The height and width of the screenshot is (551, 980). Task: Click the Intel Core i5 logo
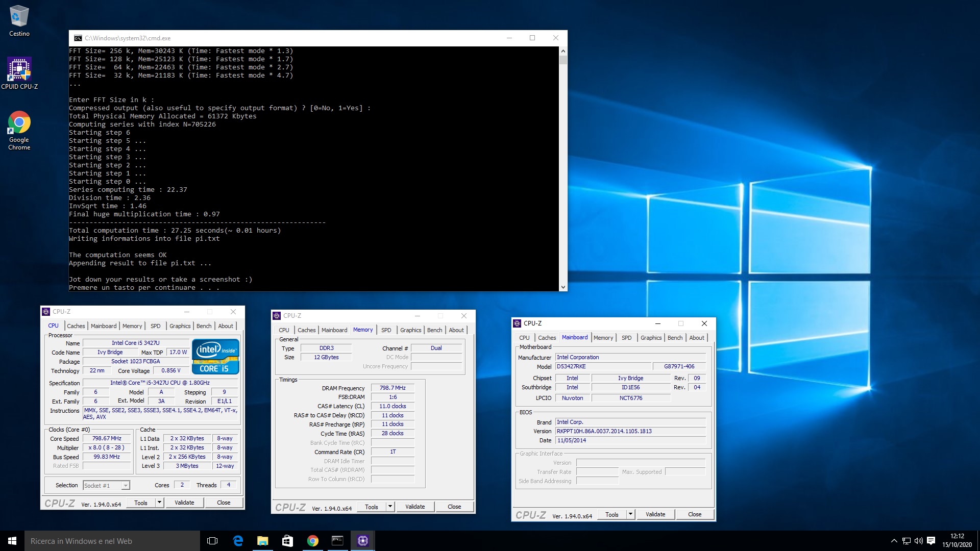[215, 357]
